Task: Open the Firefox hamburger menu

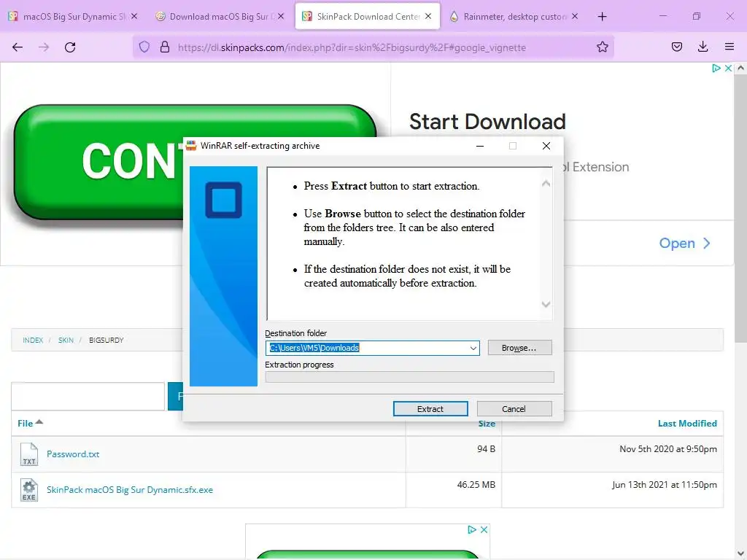Action: [729, 47]
